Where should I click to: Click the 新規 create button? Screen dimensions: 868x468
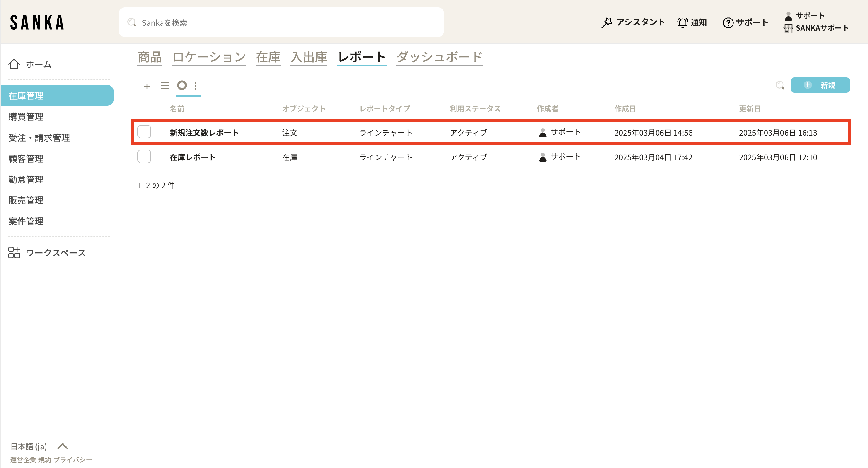pos(820,85)
